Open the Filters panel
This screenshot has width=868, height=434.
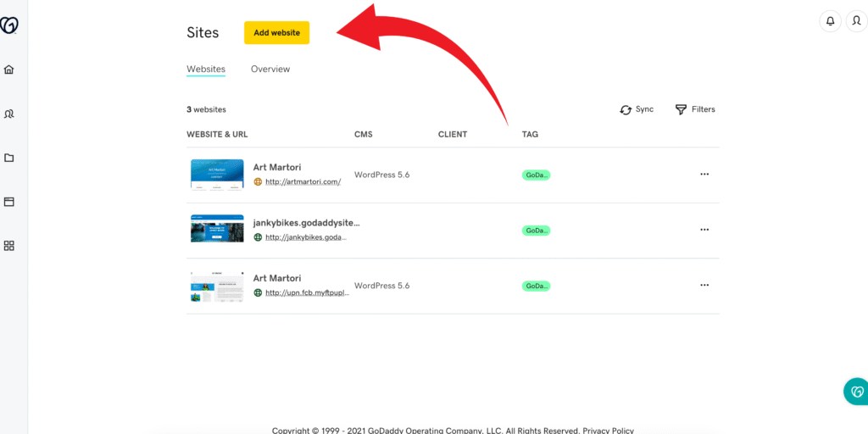[x=695, y=109]
